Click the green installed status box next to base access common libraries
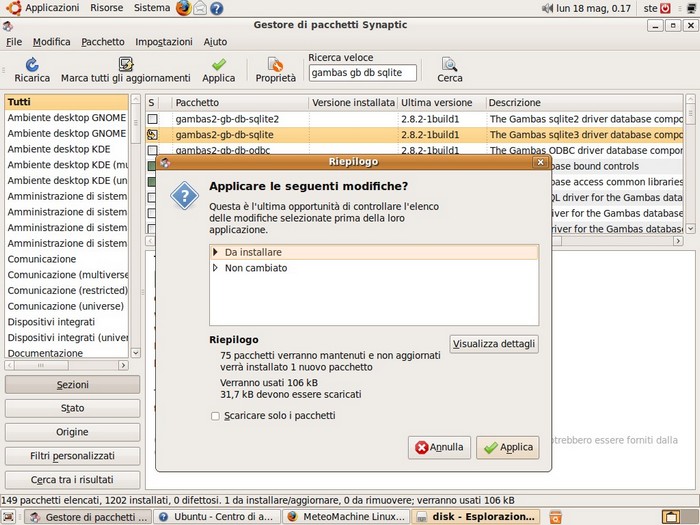Screen dimensions: 700x525 click(x=151, y=182)
